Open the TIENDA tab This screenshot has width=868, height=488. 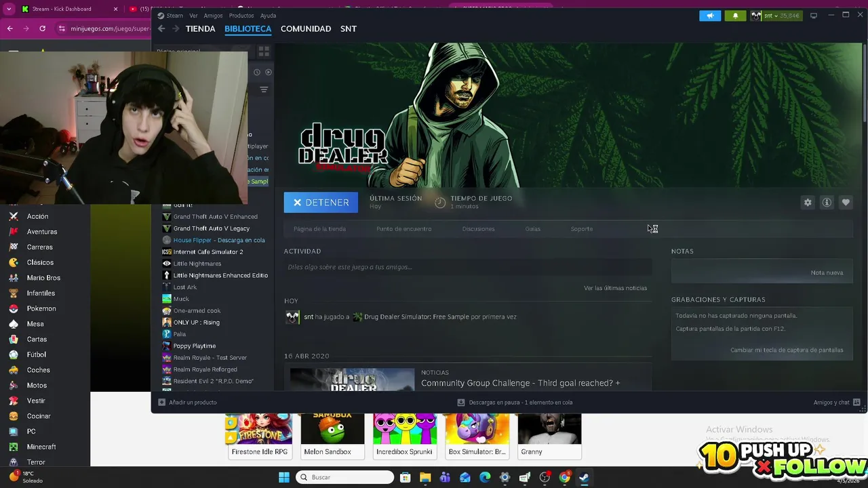pos(201,28)
